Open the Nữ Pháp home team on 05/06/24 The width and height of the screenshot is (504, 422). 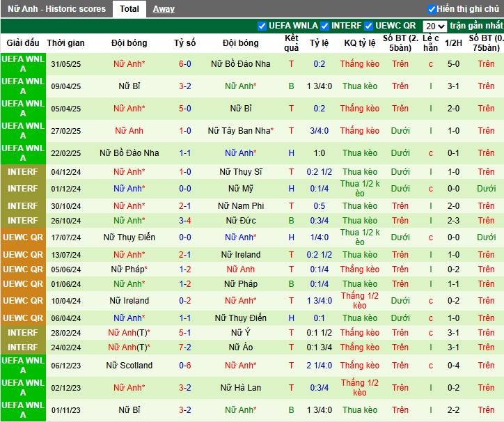(129, 269)
